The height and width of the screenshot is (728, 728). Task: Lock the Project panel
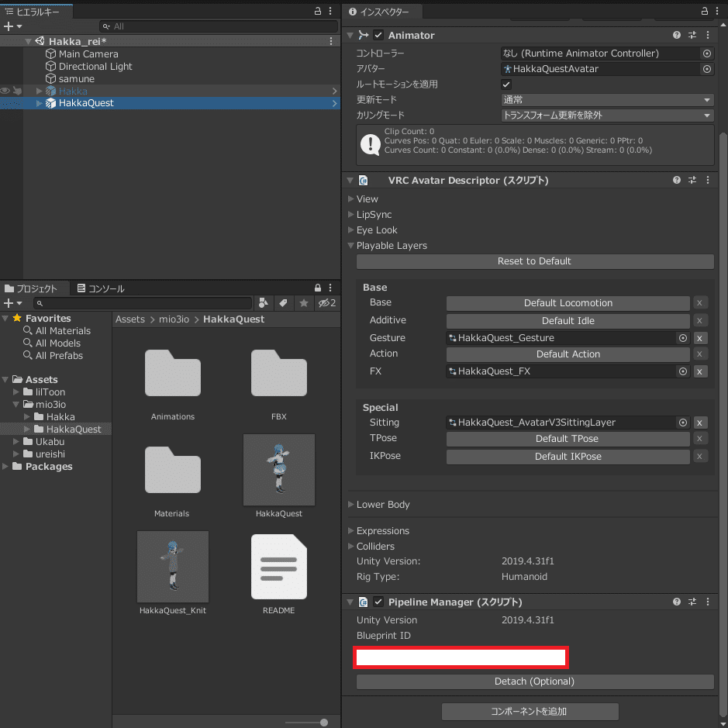318,288
